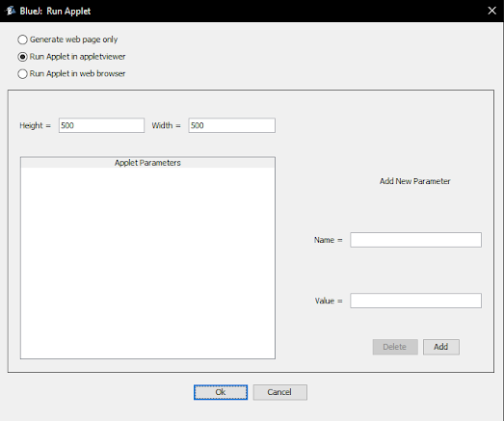The width and height of the screenshot is (504, 421).
Task: Confirm with the Ok button
Action: pos(221,392)
